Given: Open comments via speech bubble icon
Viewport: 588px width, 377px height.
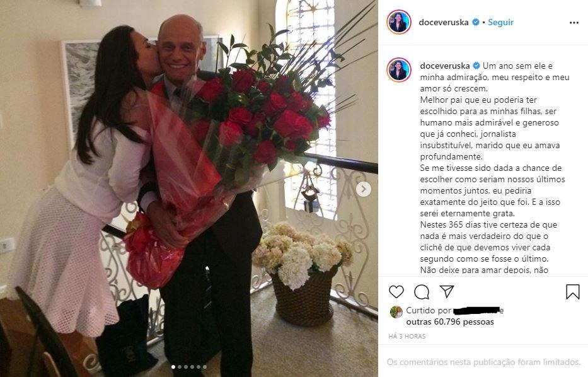Looking at the screenshot, I should click(x=422, y=291).
